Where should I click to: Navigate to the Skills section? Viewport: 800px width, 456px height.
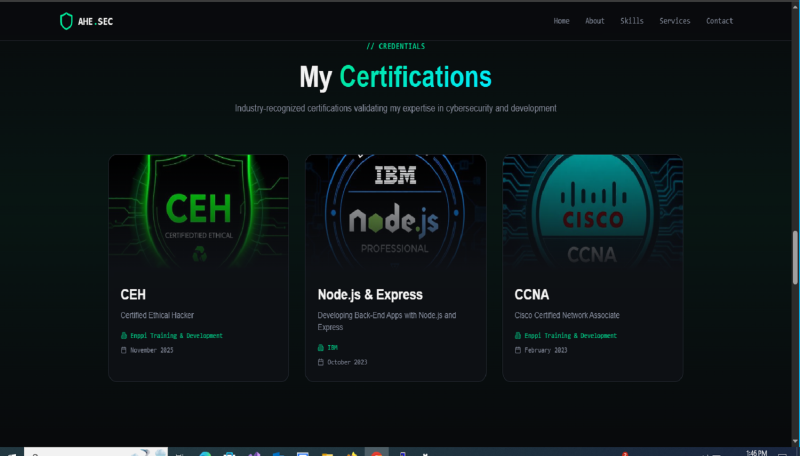pos(631,21)
